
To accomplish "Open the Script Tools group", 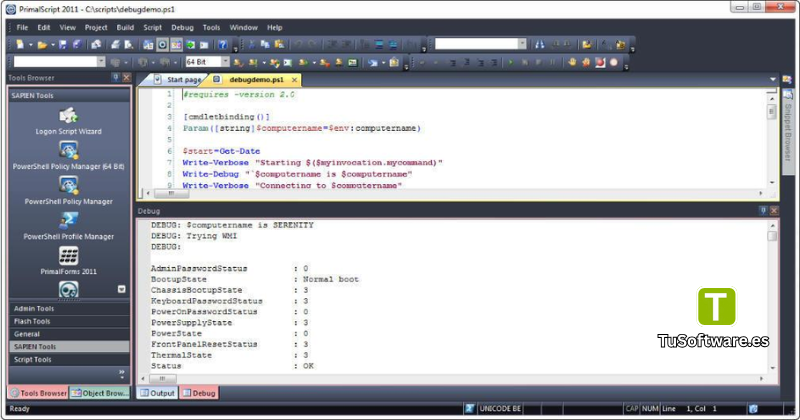I will click(69, 360).
